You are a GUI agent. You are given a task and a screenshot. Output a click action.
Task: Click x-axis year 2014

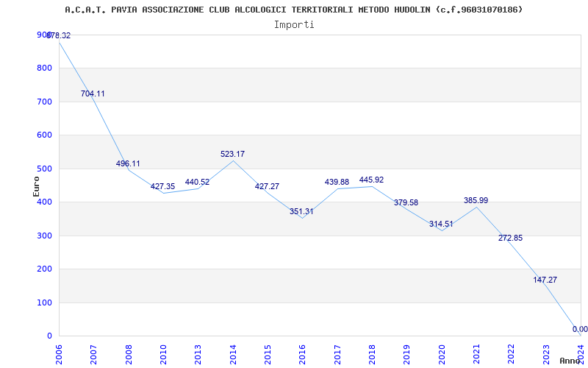tap(233, 355)
